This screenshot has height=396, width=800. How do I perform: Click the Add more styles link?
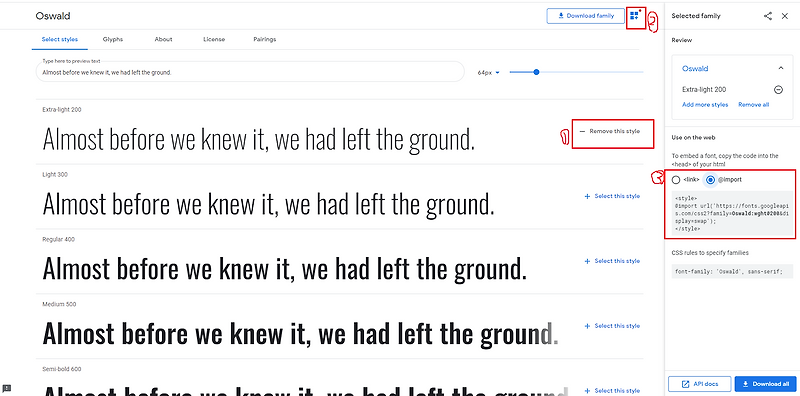[705, 105]
